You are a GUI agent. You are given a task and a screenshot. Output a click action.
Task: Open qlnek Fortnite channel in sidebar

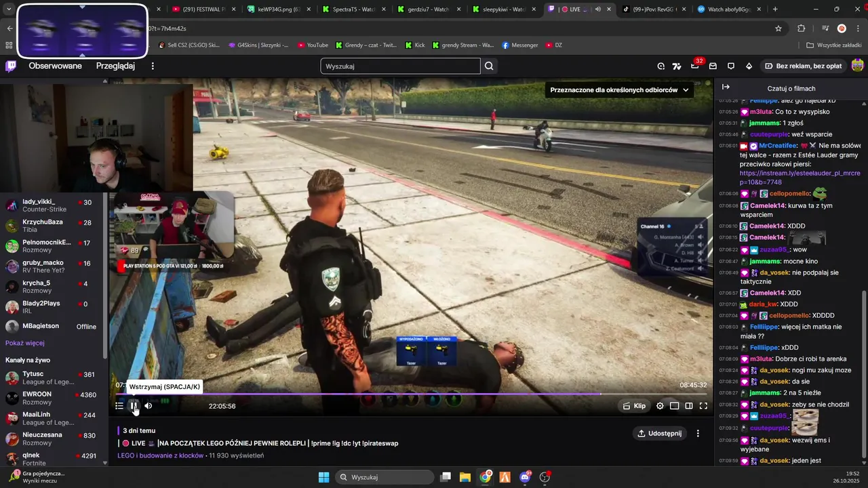[x=51, y=459]
